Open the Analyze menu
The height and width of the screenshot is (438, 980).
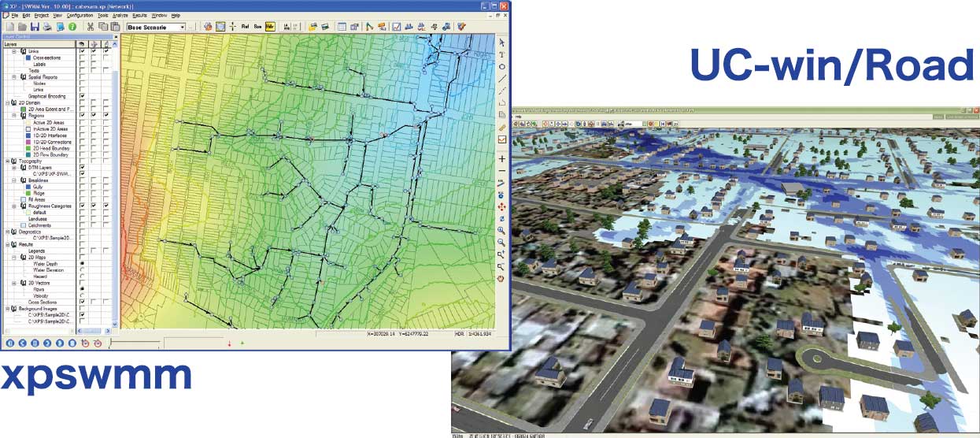coord(120,15)
